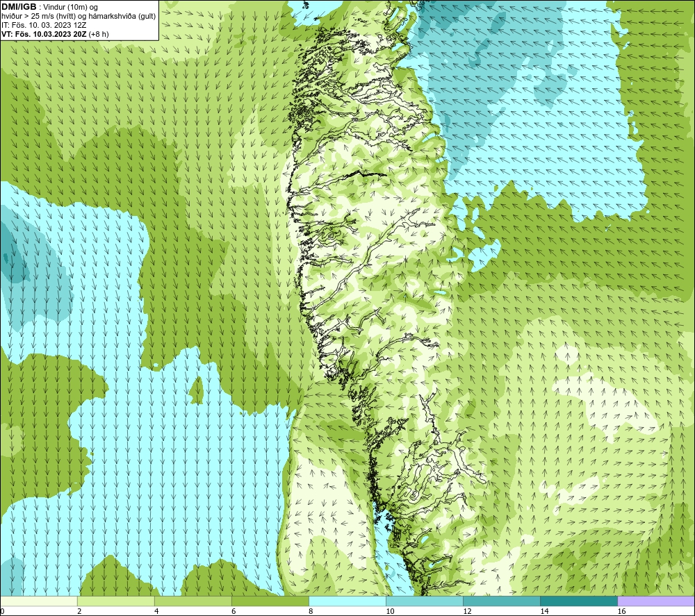Click the 6–8 m/s dark green legend swatch

click(270, 601)
